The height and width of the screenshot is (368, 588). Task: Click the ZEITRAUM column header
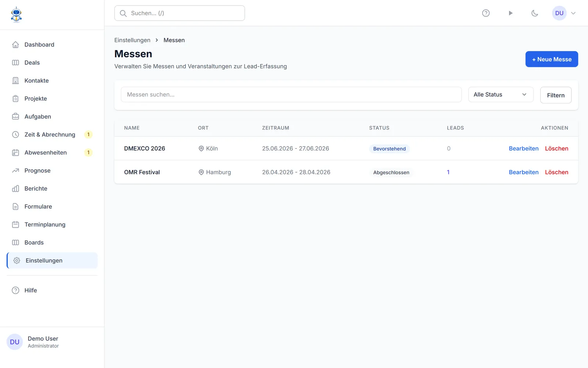pyautogui.click(x=276, y=128)
